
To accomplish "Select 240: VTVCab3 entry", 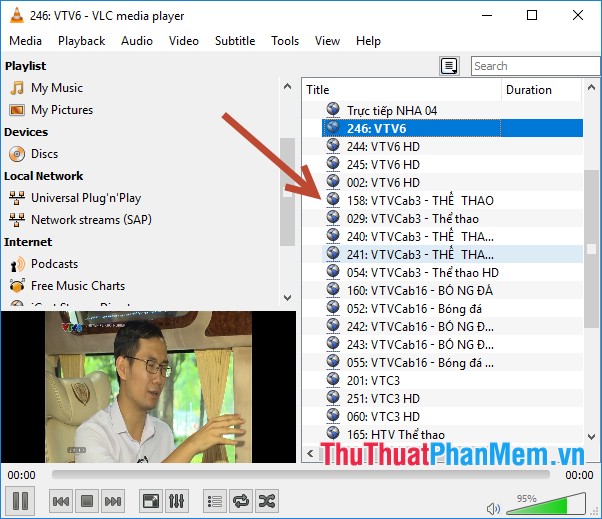I will coord(420,236).
